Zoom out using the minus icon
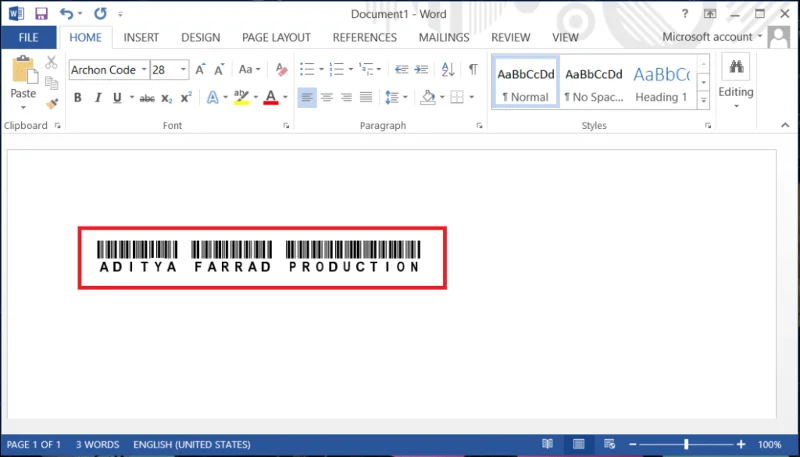 [633, 445]
